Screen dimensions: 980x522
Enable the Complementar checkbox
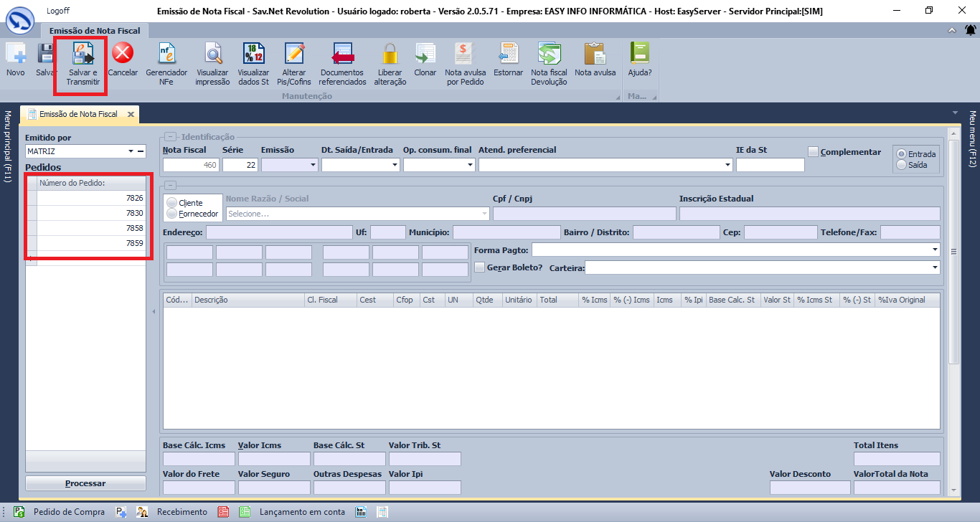point(813,152)
